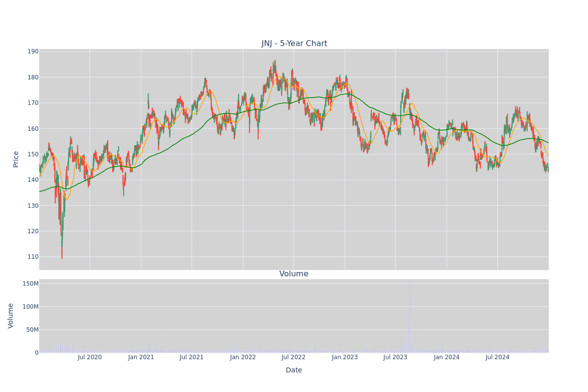The width and height of the screenshot is (588, 392).
Task: Click the 'Jul 2024' date tick label
Action: [497, 357]
